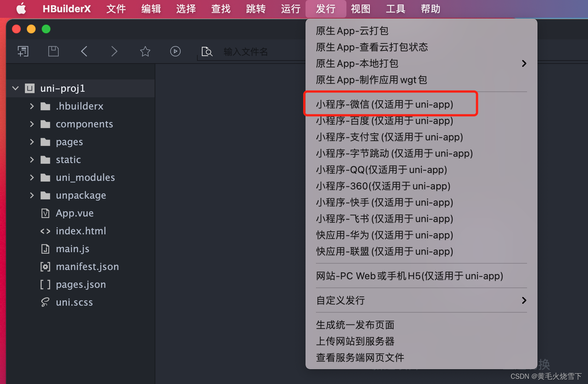Open 原生App-本地打包 submenu arrow
Image resolution: width=588 pixels, height=384 pixels.
tap(524, 64)
